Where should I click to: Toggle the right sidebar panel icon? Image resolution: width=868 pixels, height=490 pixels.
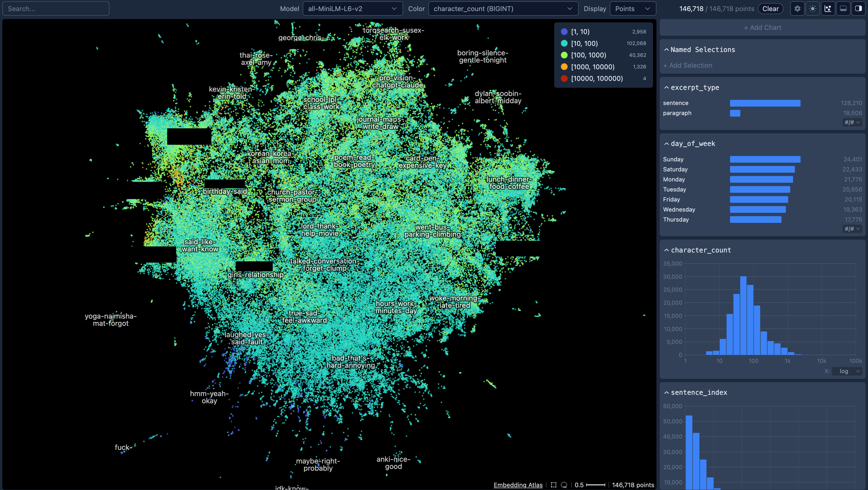click(858, 9)
